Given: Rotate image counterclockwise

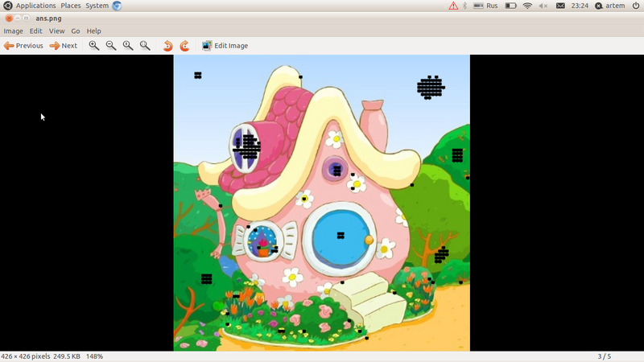Looking at the screenshot, I should pos(167,46).
